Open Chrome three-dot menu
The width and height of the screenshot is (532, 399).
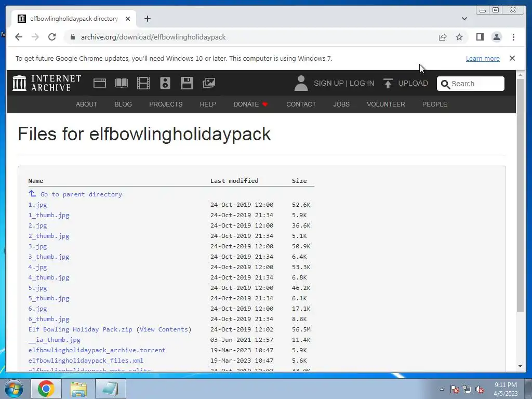pos(513,37)
